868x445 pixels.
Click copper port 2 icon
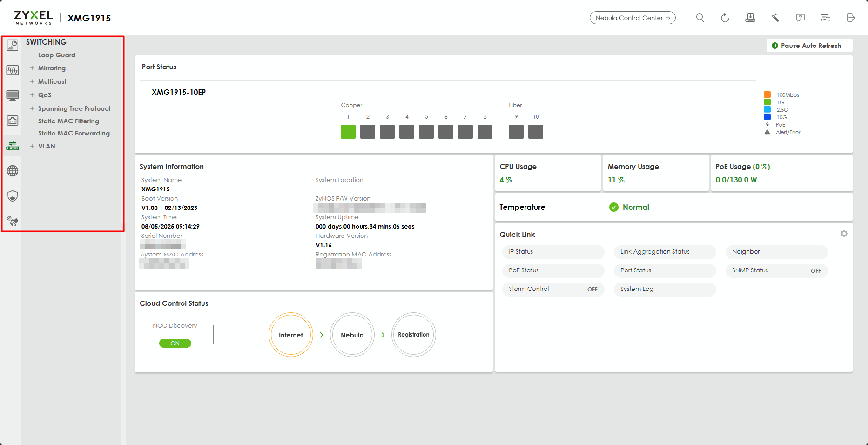click(368, 132)
